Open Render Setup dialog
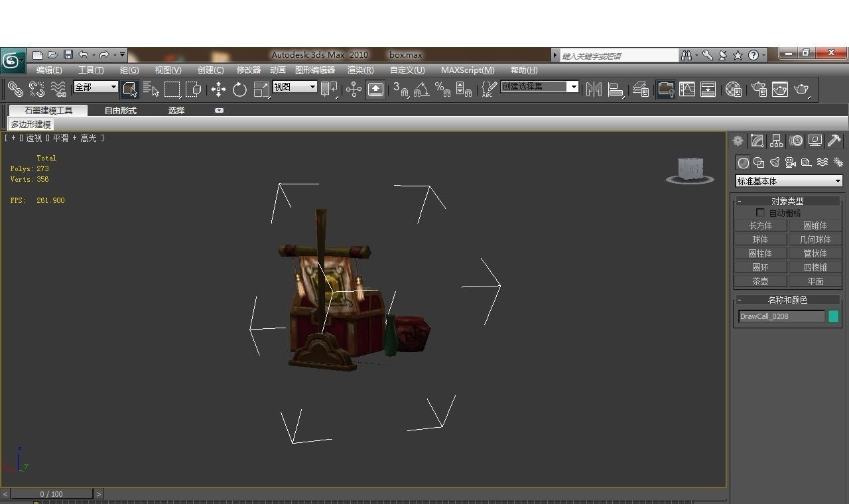 point(758,89)
